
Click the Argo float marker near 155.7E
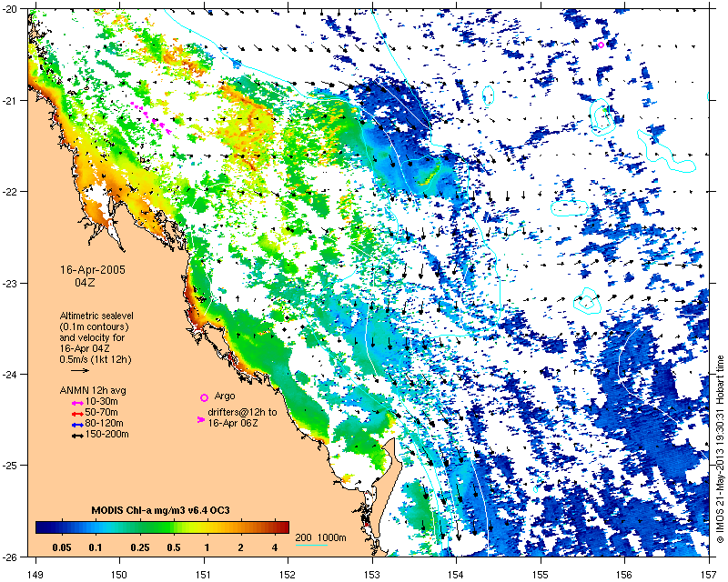pos(601,45)
